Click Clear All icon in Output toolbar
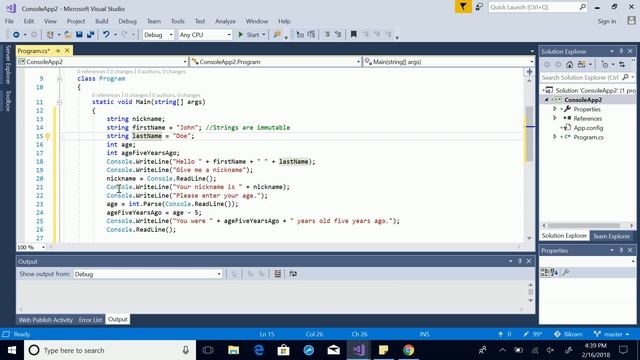The height and width of the screenshot is (360, 640). 278,274
